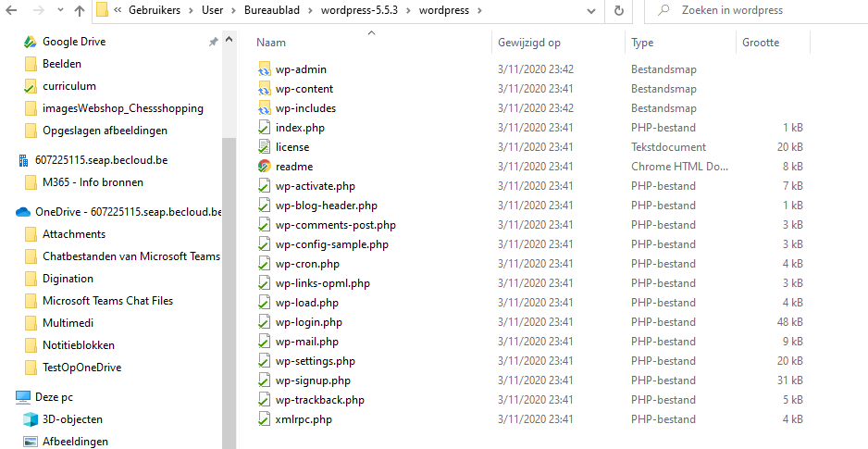Open 'Chatbestanden van Microsoft Teams' folder

(131, 256)
